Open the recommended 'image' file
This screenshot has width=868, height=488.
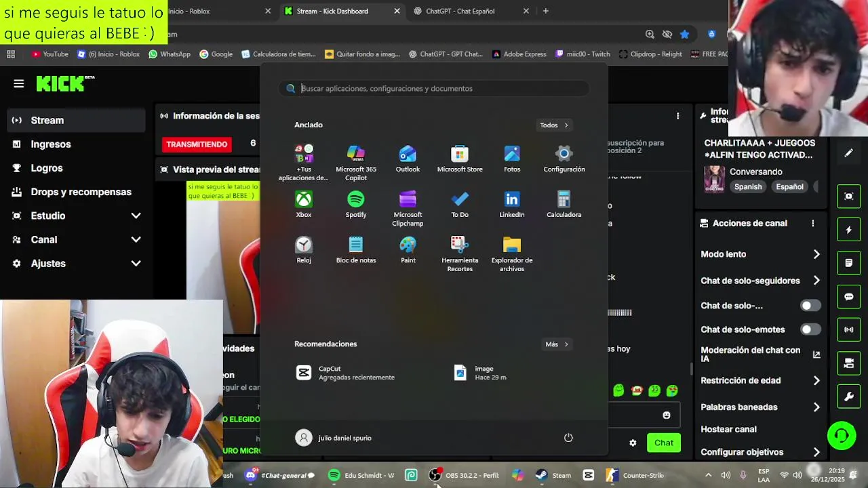[x=480, y=373]
